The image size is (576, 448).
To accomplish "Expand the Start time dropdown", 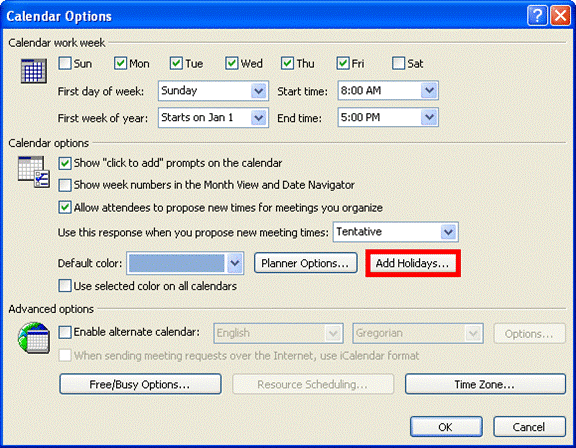I will [x=388, y=91].
